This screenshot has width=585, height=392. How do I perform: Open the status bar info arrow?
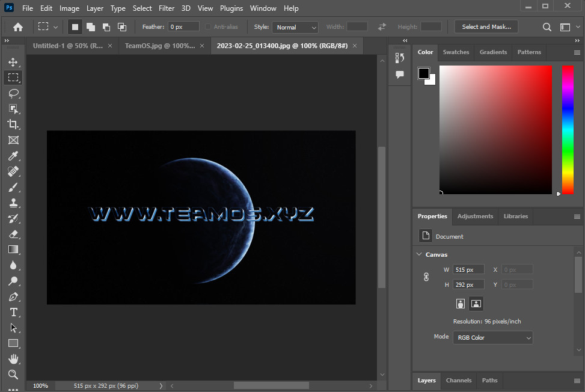[161, 385]
